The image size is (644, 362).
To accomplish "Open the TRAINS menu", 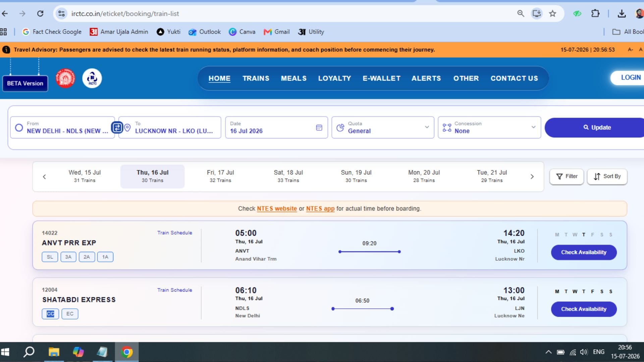I will coord(256,78).
